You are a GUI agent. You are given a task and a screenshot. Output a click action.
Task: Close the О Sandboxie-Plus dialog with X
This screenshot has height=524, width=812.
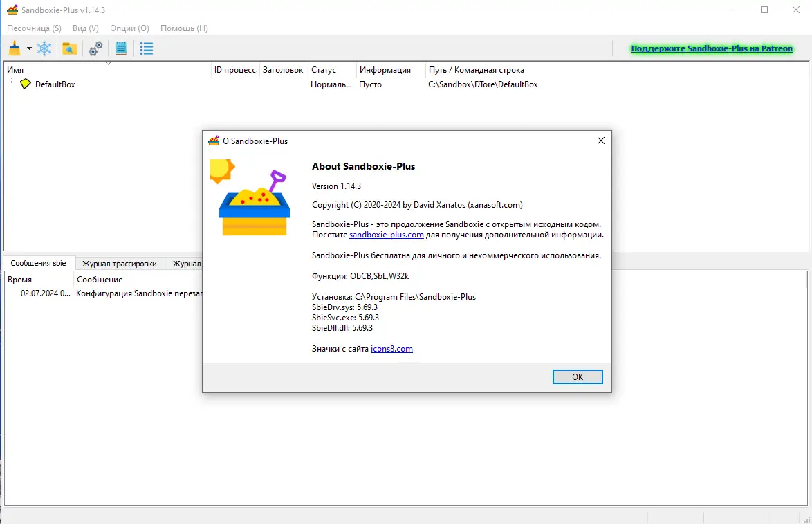click(x=601, y=141)
